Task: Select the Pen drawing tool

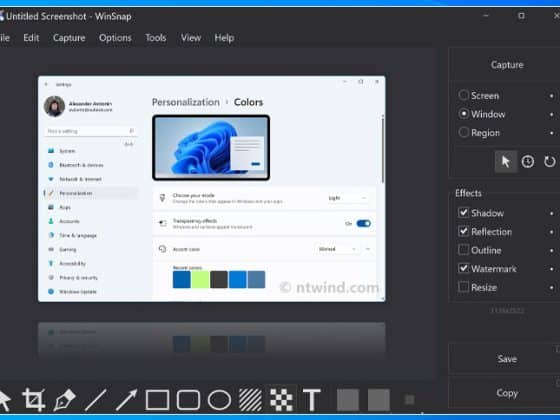Action: pos(65,400)
